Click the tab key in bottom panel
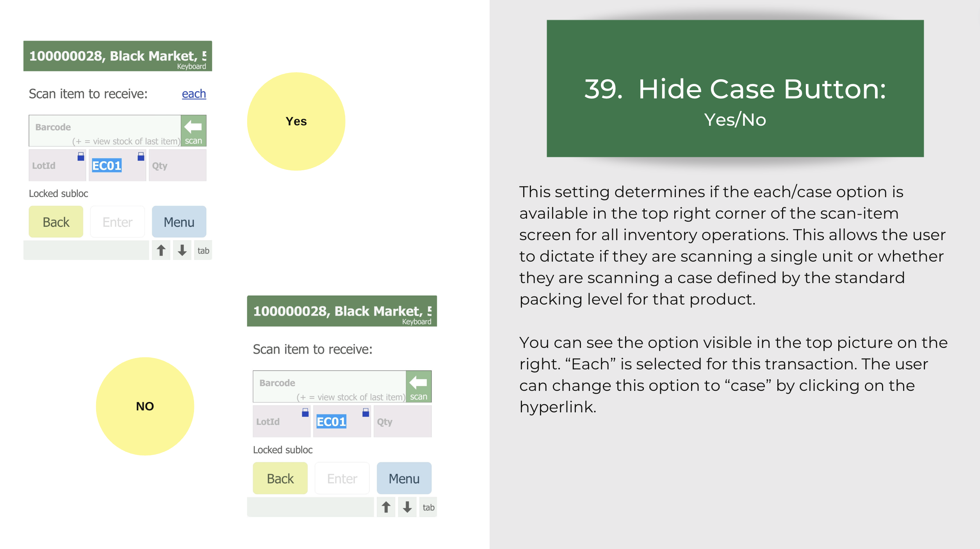 coord(428,507)
